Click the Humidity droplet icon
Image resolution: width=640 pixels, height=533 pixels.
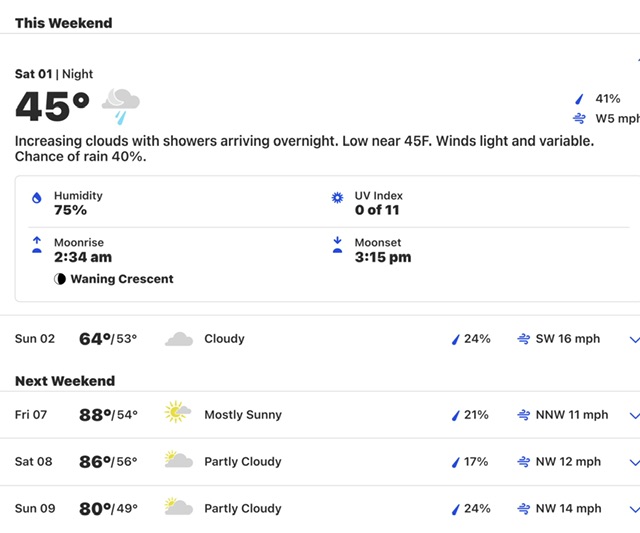37,198
